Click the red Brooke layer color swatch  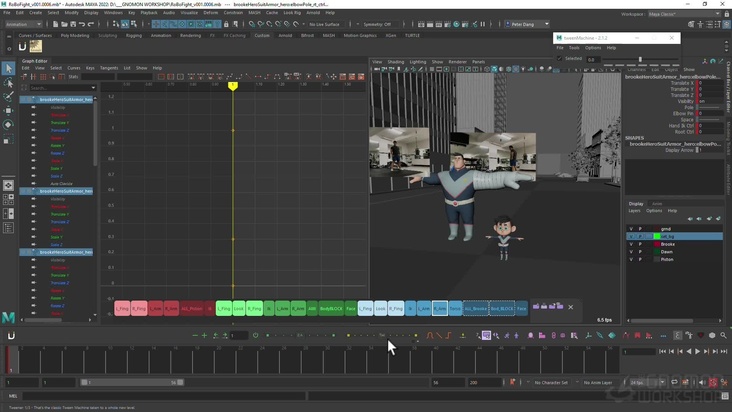(657, 244)
